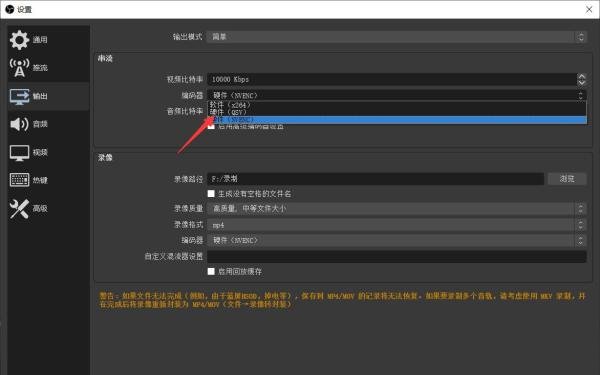
Task: Open the 热键 hotkeys settings section
Action: point(48,180)
